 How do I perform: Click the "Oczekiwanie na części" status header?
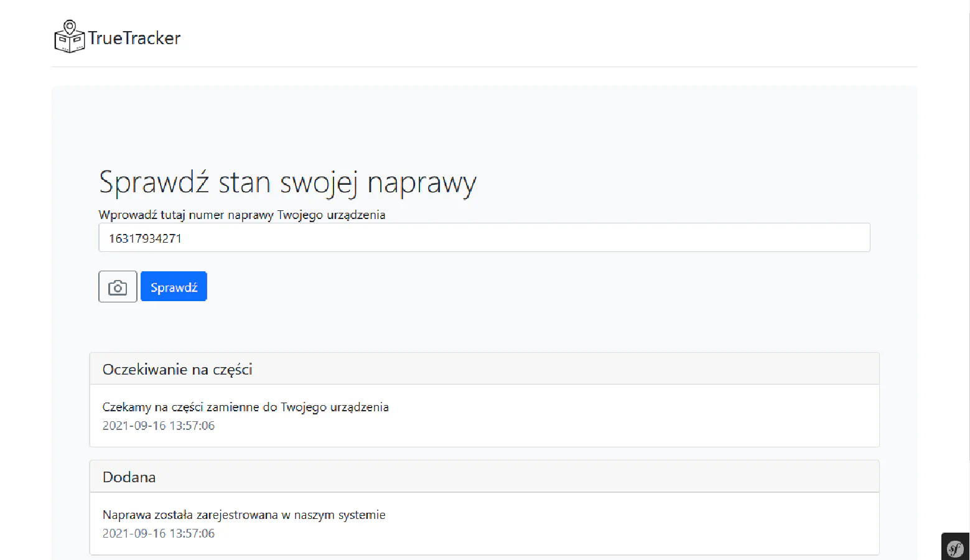(177, 370)
